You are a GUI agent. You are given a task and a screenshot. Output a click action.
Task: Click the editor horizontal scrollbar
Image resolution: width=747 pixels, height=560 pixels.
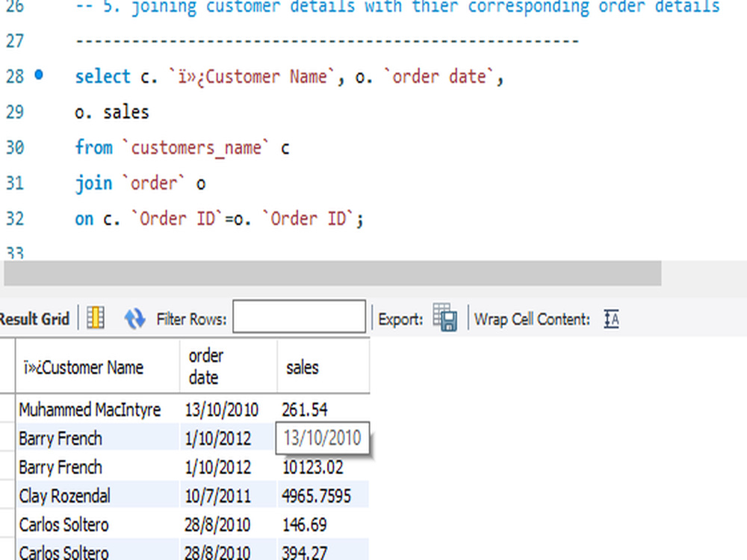[332, 273]
